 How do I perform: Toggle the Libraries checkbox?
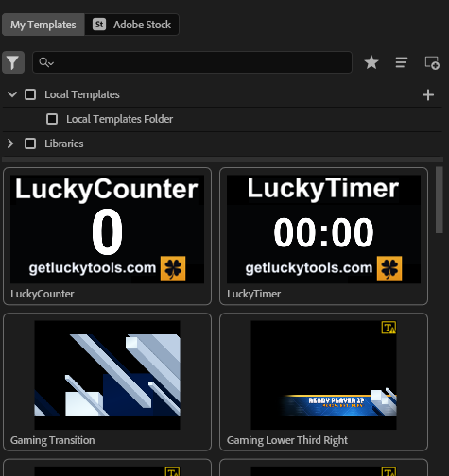[30, 144]
